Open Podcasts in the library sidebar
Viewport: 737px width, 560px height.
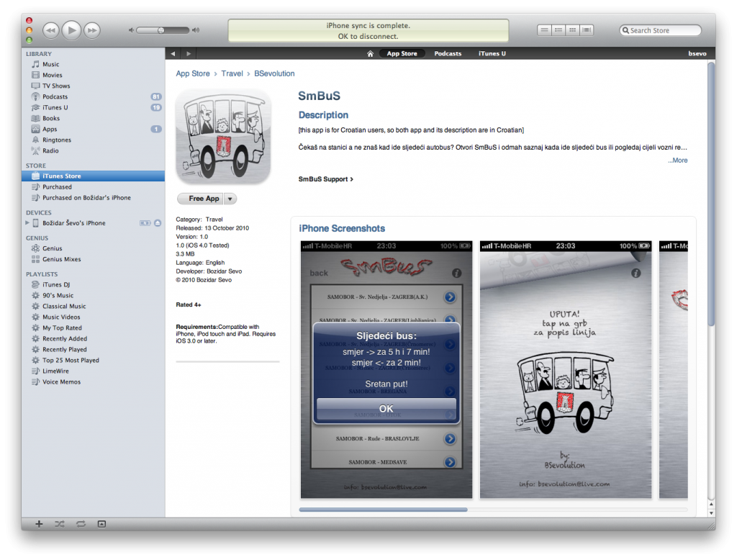[x=93, y=97]
